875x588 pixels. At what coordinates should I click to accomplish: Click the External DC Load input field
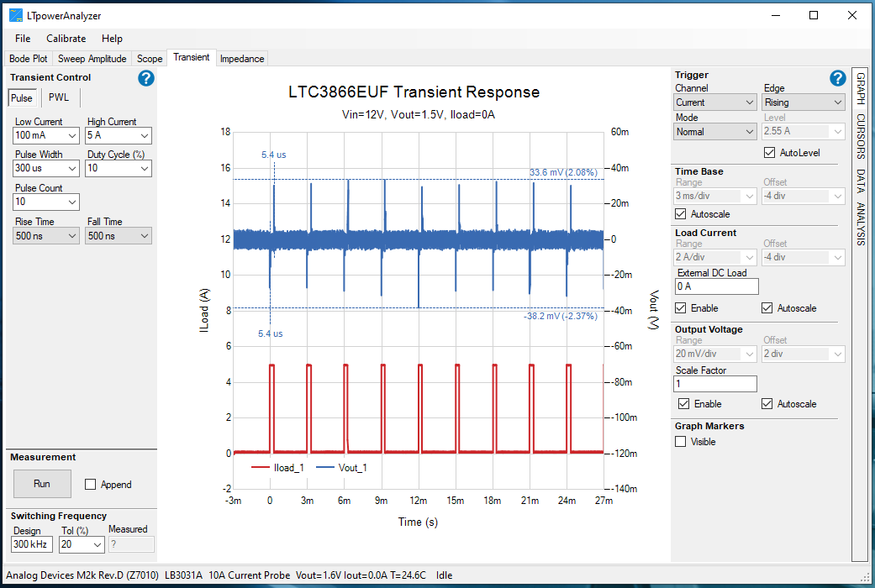point(716,286)
